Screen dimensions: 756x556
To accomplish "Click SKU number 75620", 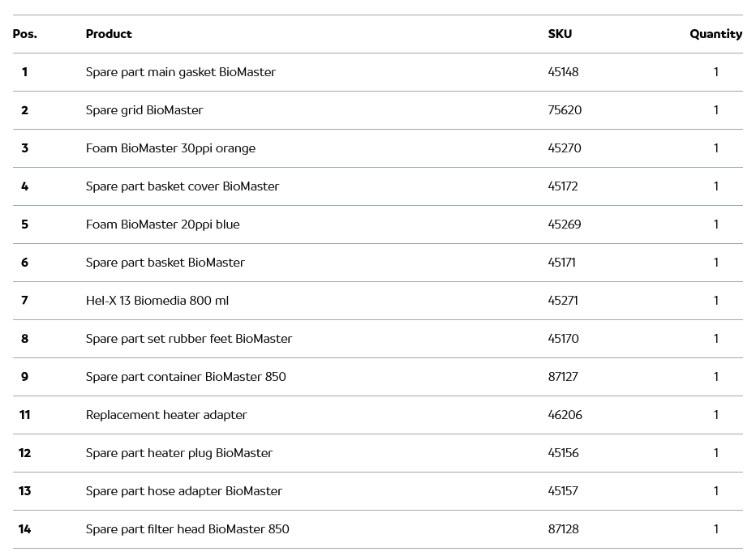I will pyautogui.click(x=565, y=110).
